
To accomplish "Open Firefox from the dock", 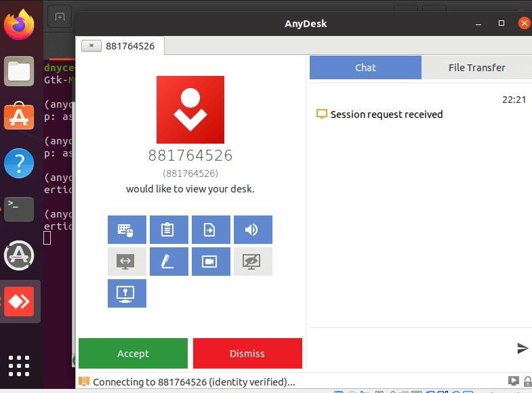I will tap(19, 24).
